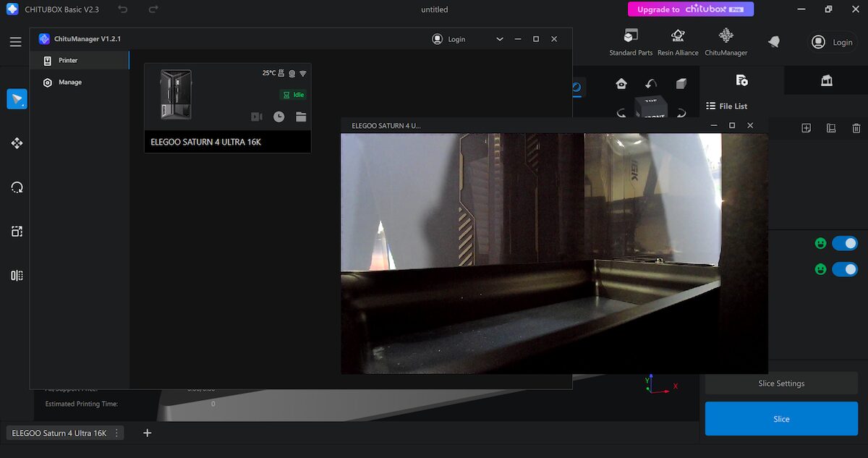Viewport: 868px width, 458px height.
Task: Add a new printer tab with plus
Action: pos(148,433)
